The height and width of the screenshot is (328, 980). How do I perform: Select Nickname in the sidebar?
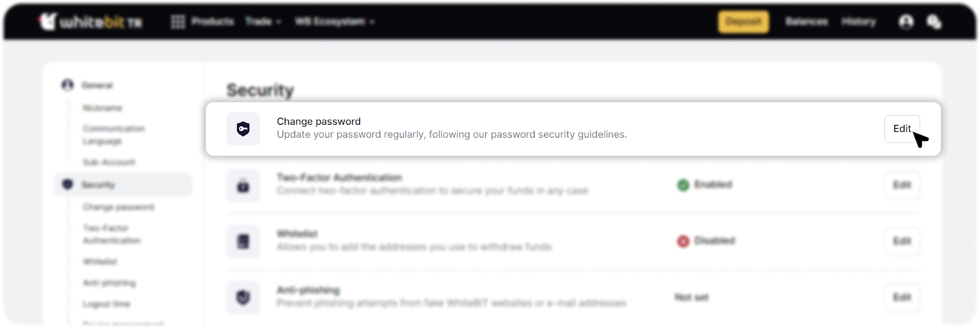102,108
